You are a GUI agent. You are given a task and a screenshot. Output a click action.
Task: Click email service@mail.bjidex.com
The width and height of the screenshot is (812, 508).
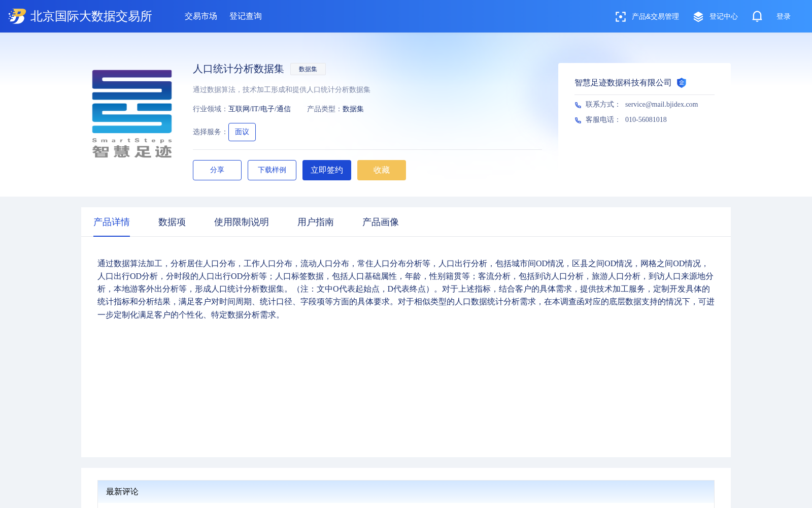(661, 105)
